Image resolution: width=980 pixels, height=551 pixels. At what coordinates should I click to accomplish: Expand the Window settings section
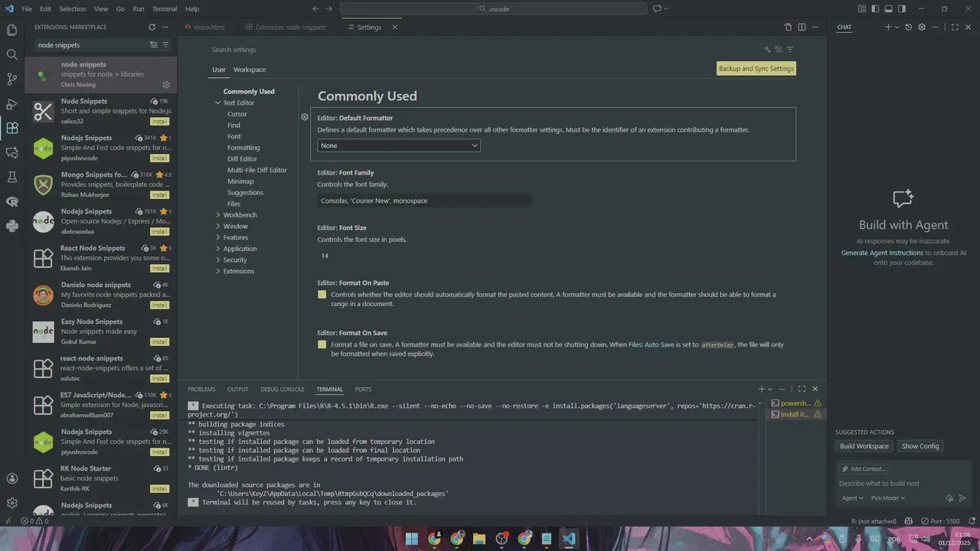(x=218, y=227)
